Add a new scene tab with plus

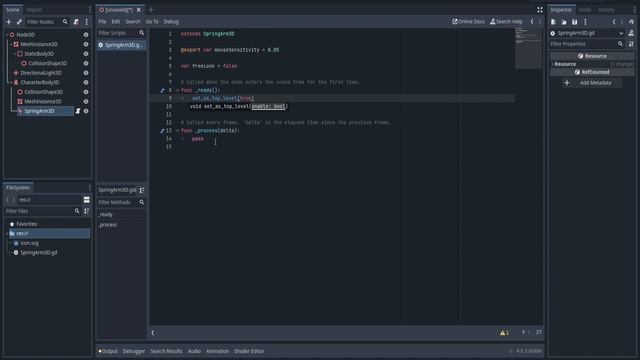point(151,9)
